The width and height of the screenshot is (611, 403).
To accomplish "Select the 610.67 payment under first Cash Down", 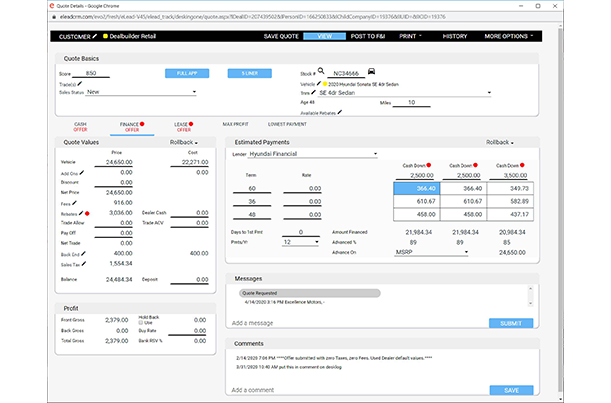I will pyautogui.click(x=417, y=201).
